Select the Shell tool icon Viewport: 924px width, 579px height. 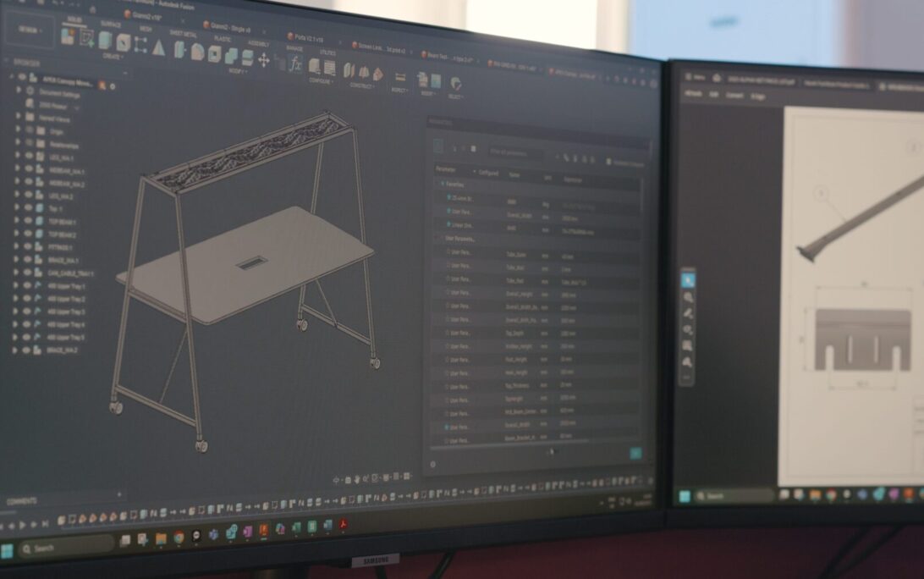[x=215, y=54]
